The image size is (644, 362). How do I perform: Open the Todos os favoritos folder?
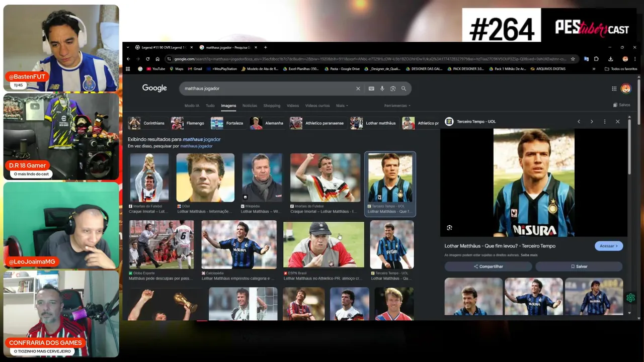tap(621, 69)
